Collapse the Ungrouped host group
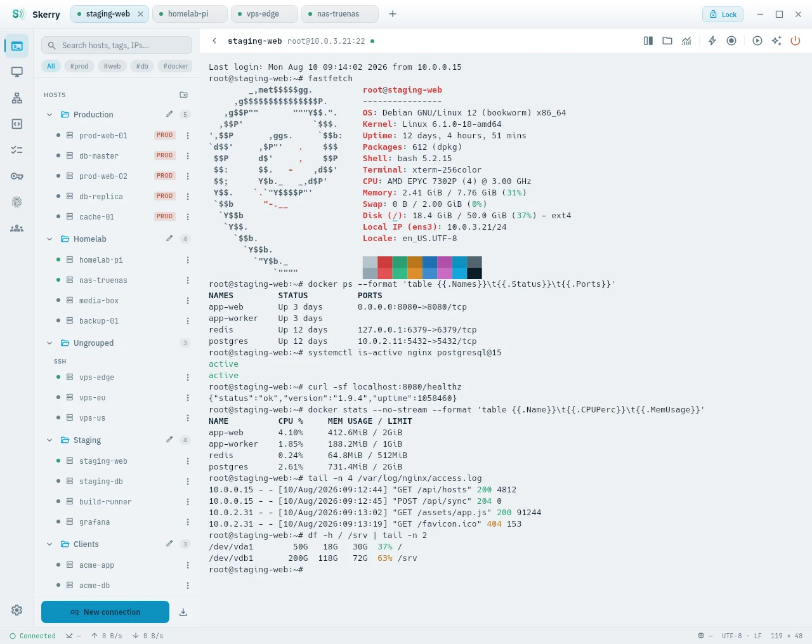The image size is (812, 644). pos(49,343)
